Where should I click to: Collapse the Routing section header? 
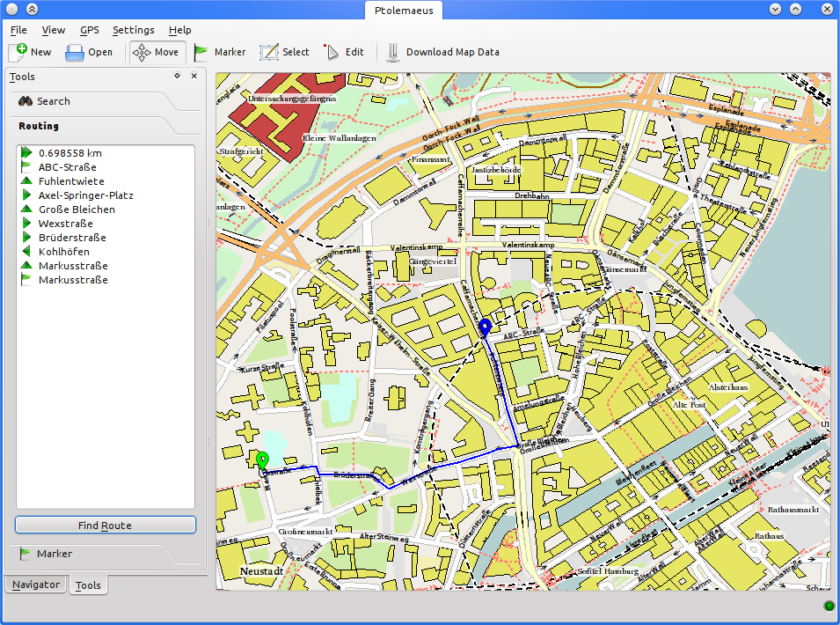[40, 126]
